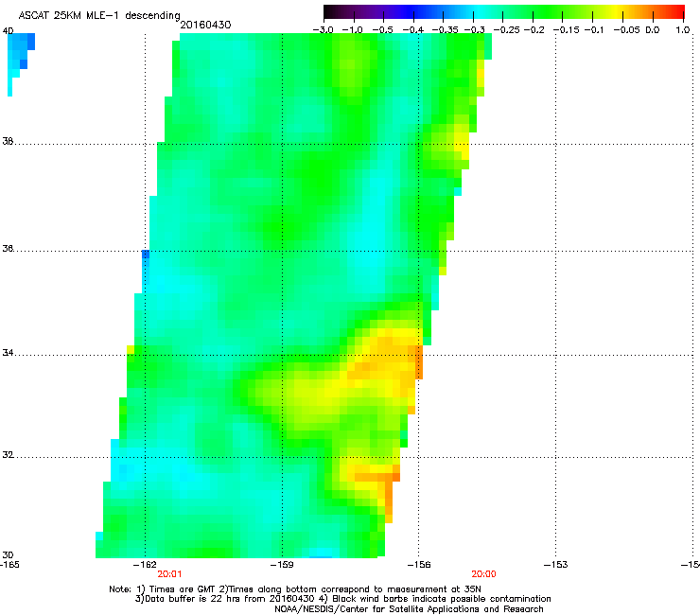Click the title 'ASCAT 25KM MLE-1 descending'

99,15
